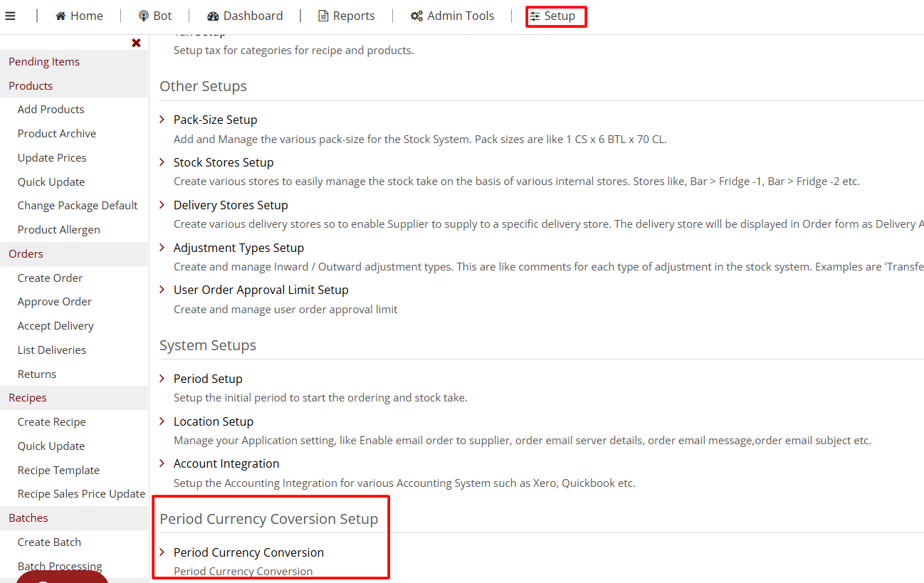
Task: Open Stock Stores Setup link
Action: click(x=224, y=162)
